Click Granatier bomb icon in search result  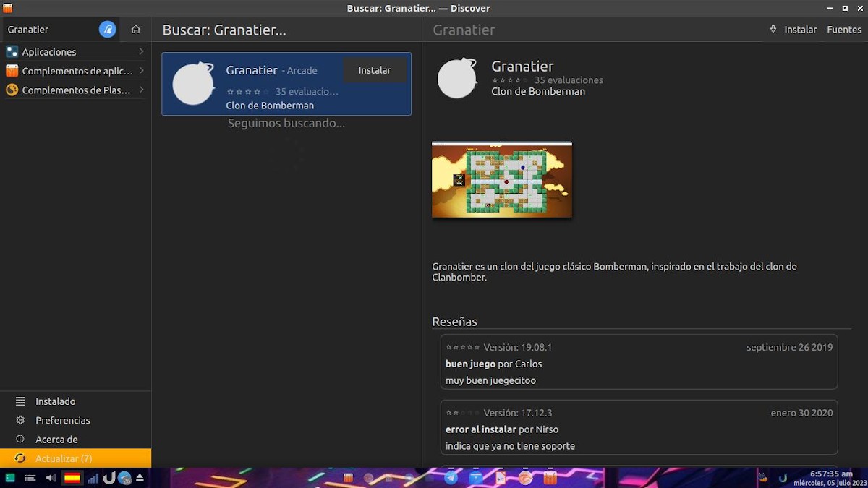click(x=194, y=84)
